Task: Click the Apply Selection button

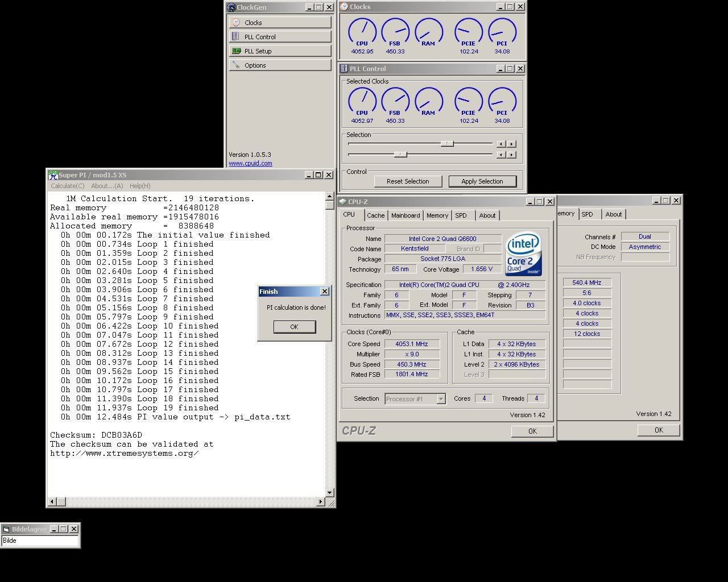Action: (482, 181)
